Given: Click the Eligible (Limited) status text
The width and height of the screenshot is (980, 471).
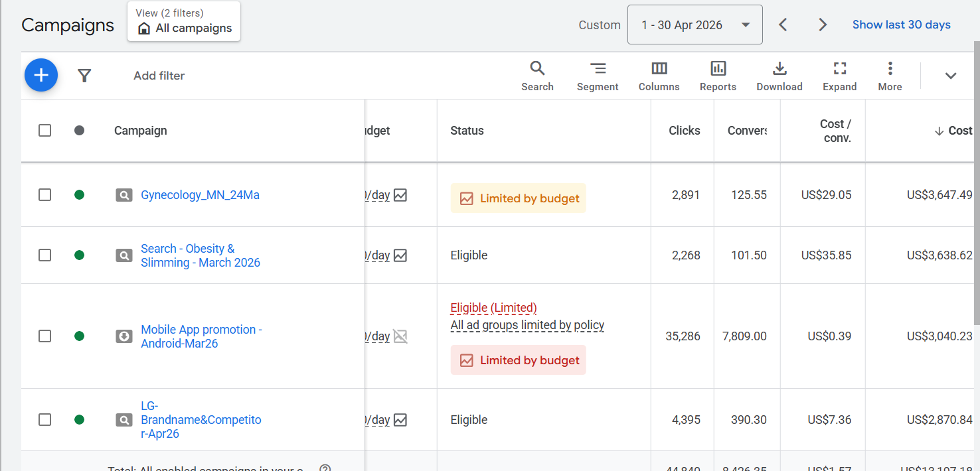Looking at the screenshot, I should pyautogui.click(x=493, y=308).
